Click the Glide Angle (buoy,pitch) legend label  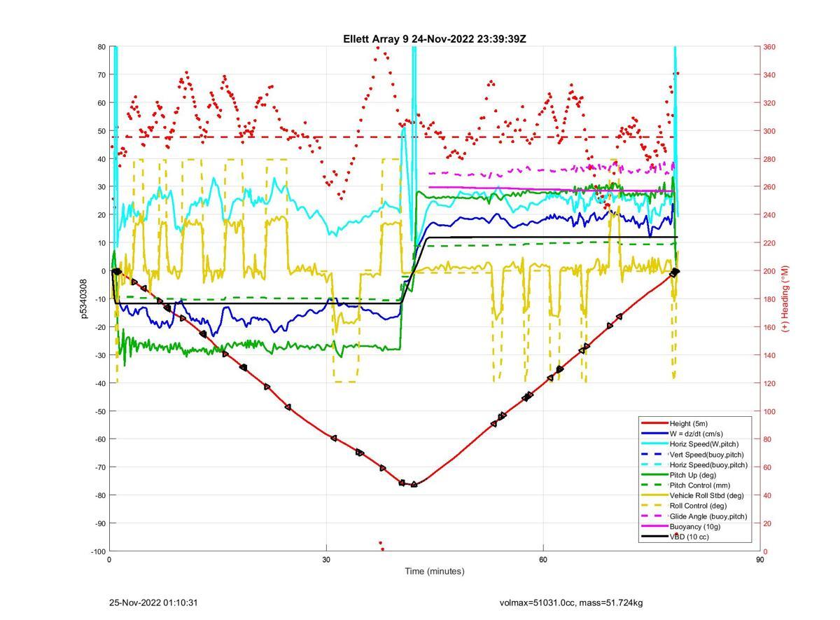coord(708,516)
